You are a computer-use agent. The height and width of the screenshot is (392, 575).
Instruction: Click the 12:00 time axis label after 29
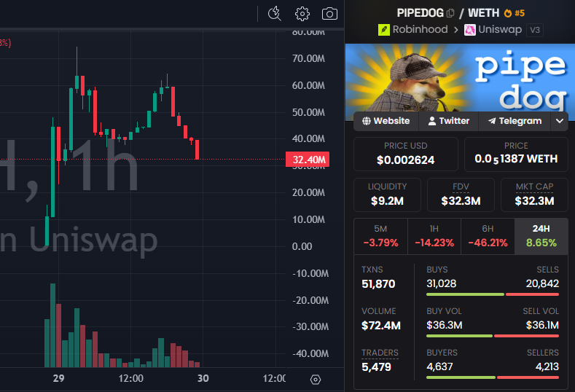(x=131, y=378)
